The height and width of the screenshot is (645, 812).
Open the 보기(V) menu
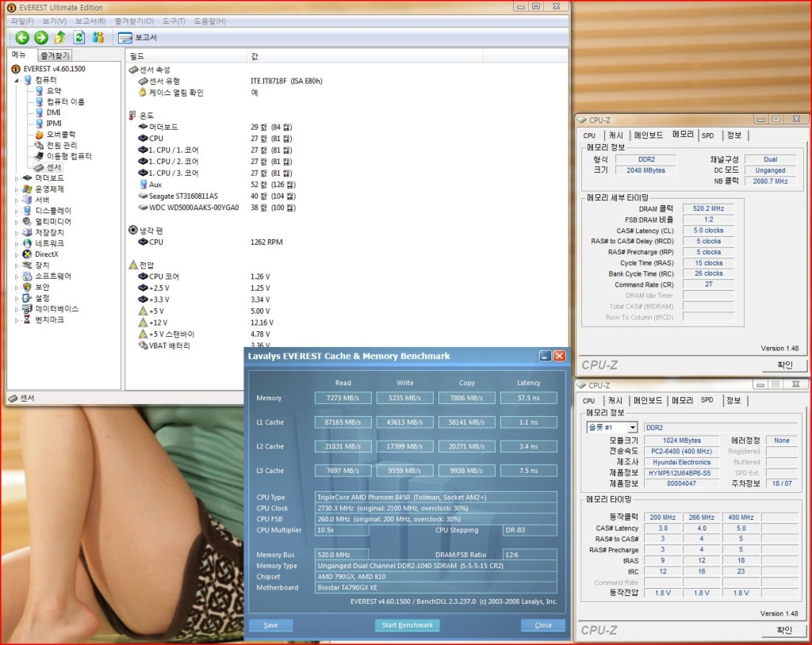55,21
